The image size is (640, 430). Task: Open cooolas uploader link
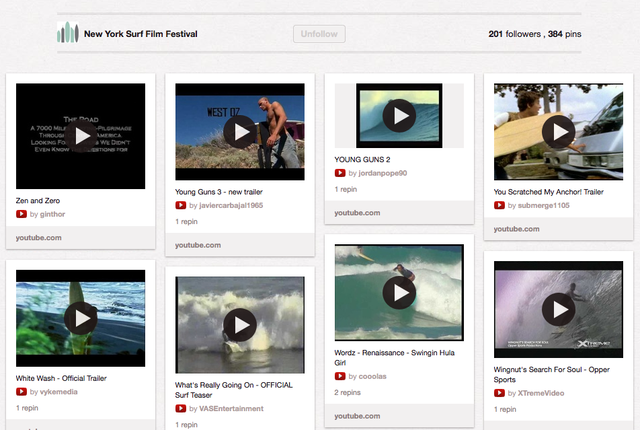(372, 376)
